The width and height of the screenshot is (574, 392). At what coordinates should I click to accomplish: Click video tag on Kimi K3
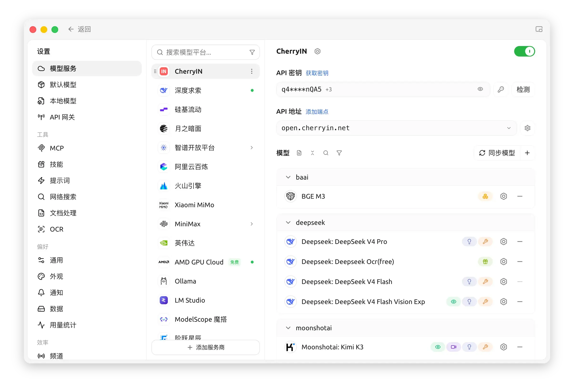point(453,347)
